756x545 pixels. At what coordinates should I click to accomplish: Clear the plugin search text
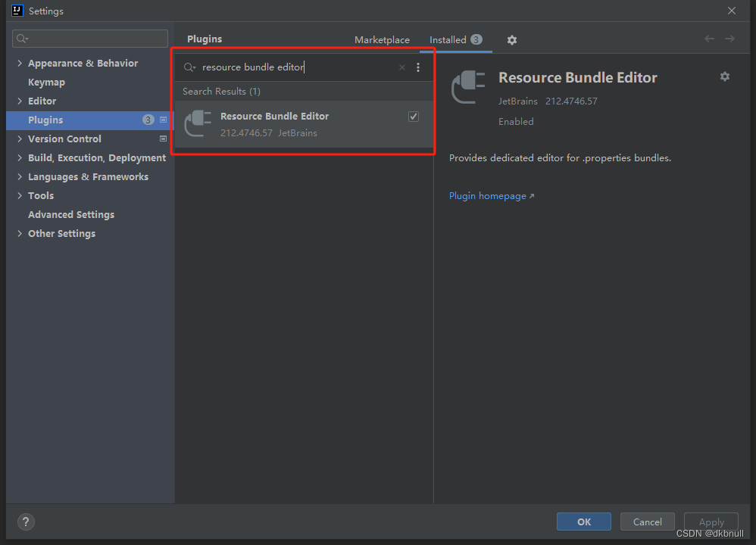pos(402,67)
